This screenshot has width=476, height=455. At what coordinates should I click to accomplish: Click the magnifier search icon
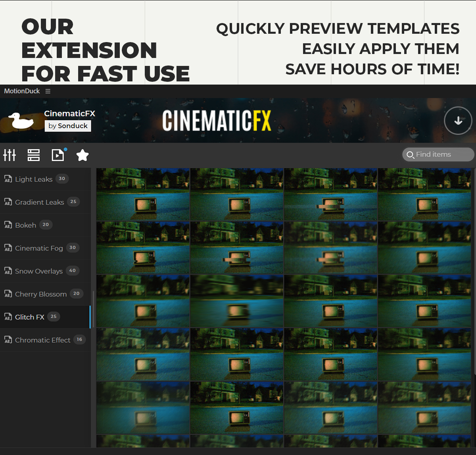tap(410, 155)
